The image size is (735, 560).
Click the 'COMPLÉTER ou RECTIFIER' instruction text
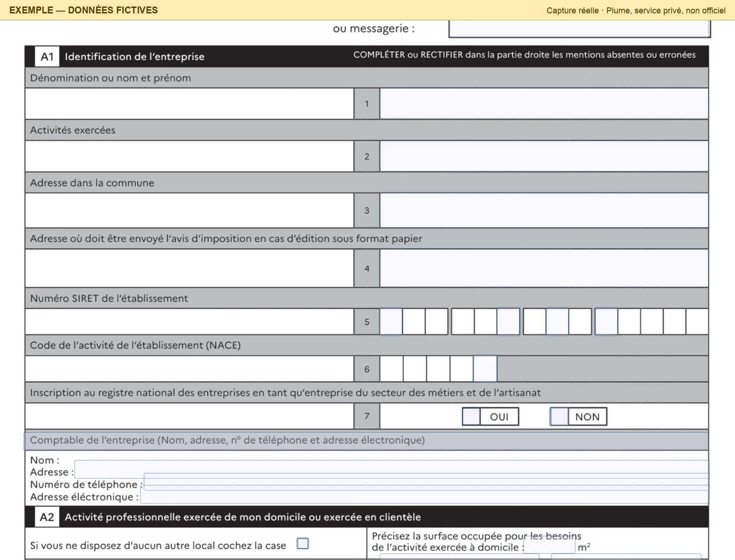[x=524, y=55]
